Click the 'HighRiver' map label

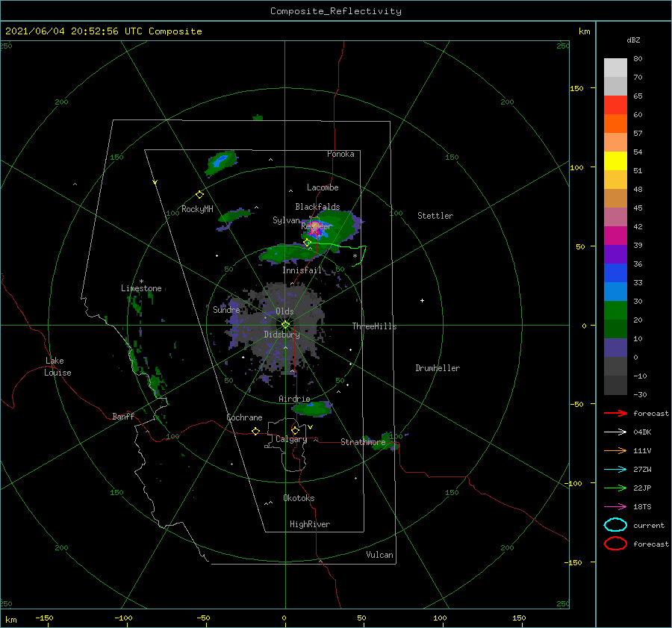pos(310,524)
